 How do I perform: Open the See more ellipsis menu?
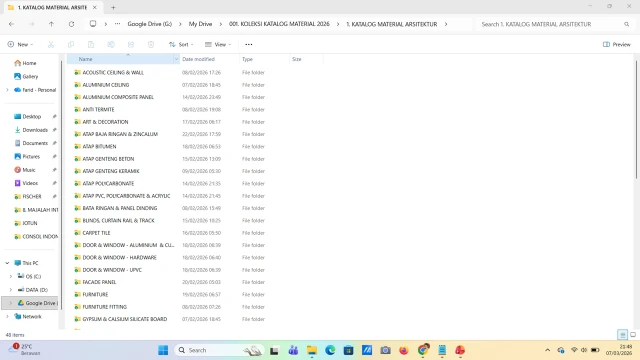pos(249,44)
